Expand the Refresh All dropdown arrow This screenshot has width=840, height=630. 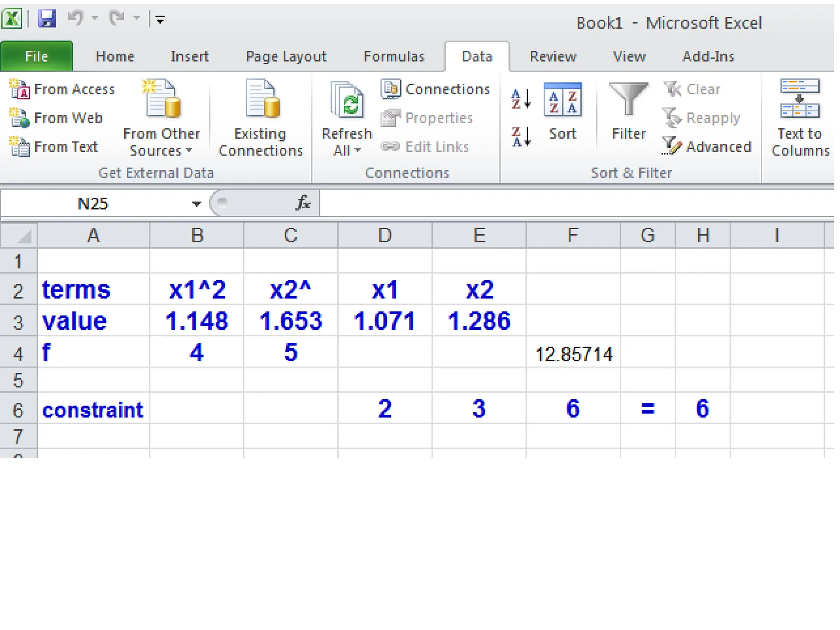357,151
